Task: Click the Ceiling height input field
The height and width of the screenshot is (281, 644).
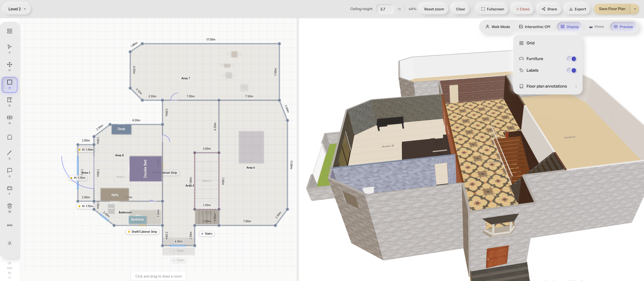Action: click(385, 9)
